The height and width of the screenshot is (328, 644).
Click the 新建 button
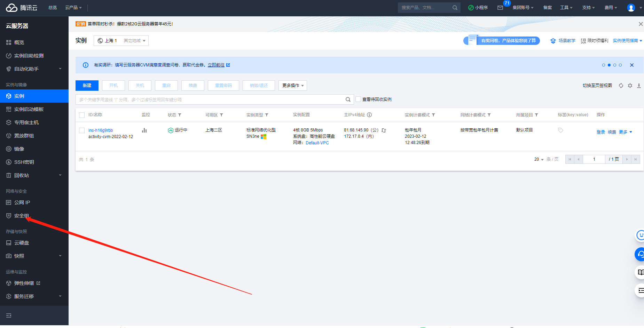87,86
